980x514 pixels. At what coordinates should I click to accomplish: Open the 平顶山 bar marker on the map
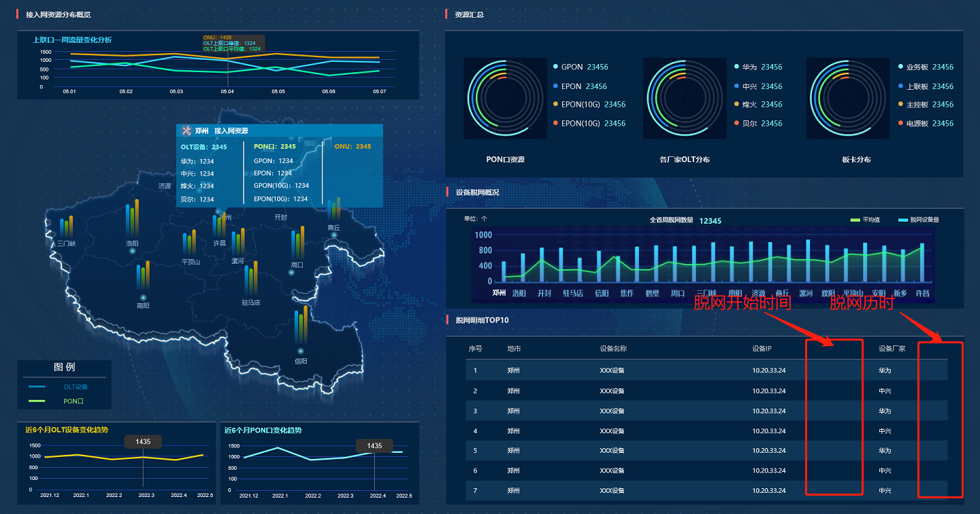click(x=189, y=243)
